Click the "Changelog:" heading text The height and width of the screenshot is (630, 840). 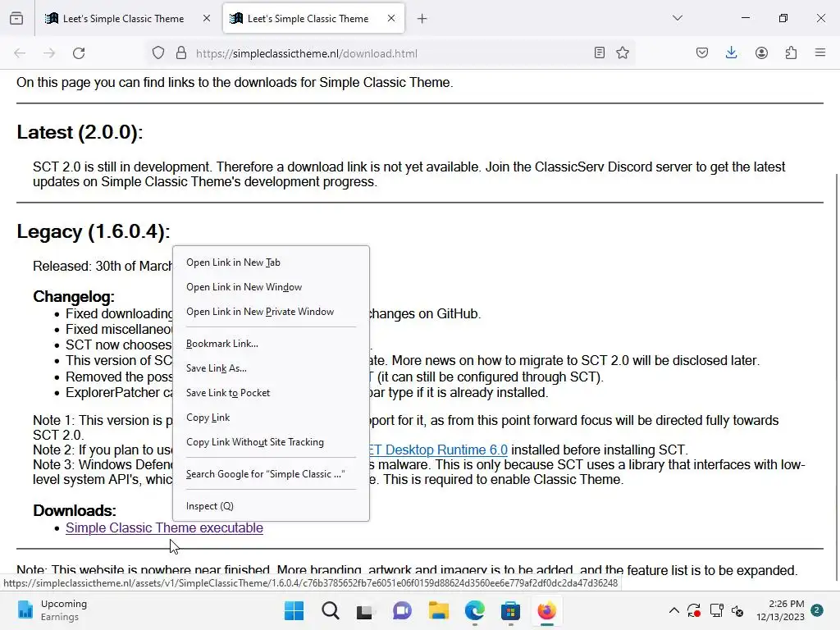pyautogui.click(x=74, y=297)
